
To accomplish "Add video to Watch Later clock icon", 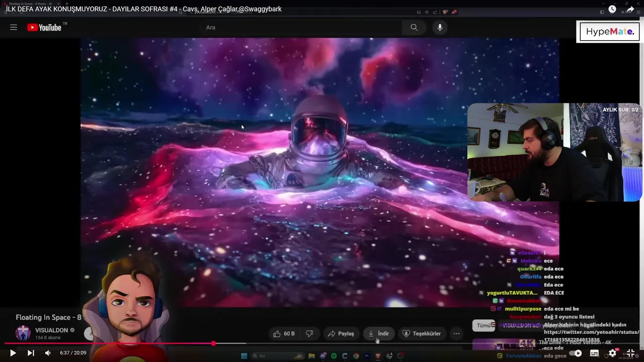I will tap(612, 9).
